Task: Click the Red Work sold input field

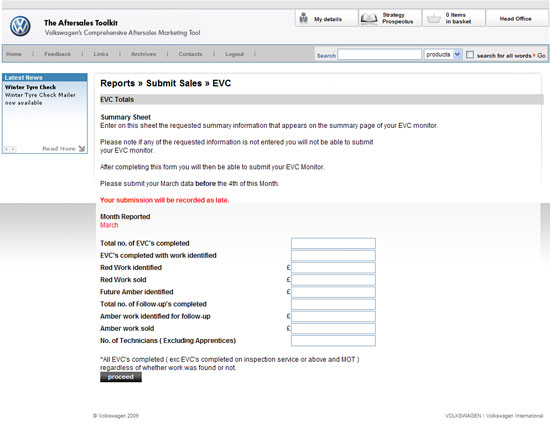Action: (333, 280)
